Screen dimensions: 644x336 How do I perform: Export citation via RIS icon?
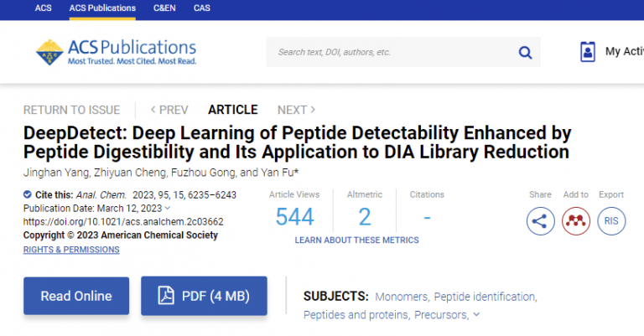(610, 221)
